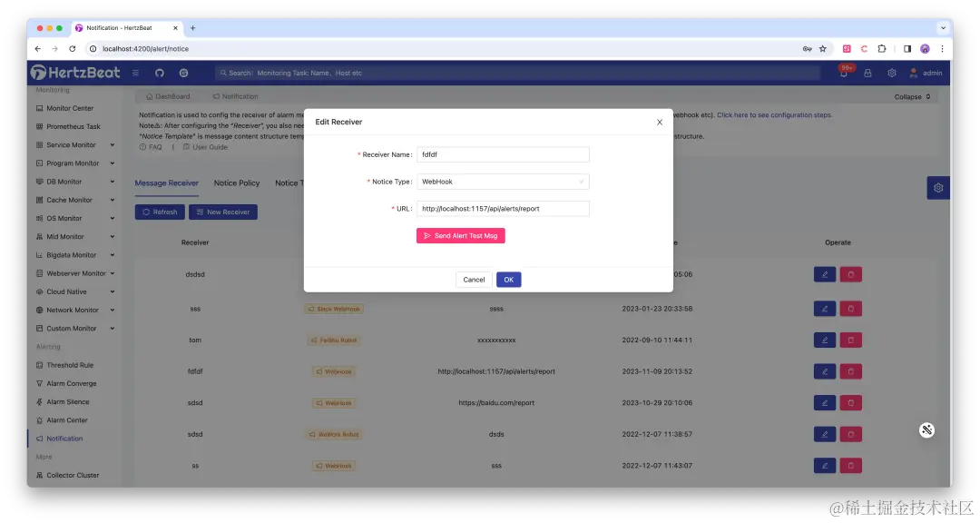Edit the dsdsd receiver with pencil icon

(x=824, y=274)
